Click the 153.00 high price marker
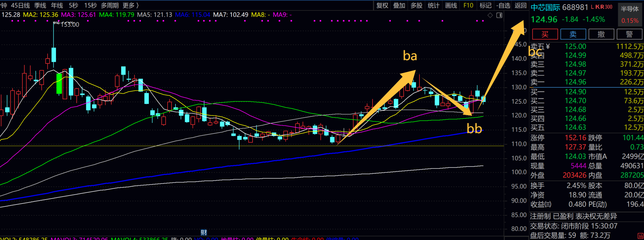644x240 pixels. 69,25
